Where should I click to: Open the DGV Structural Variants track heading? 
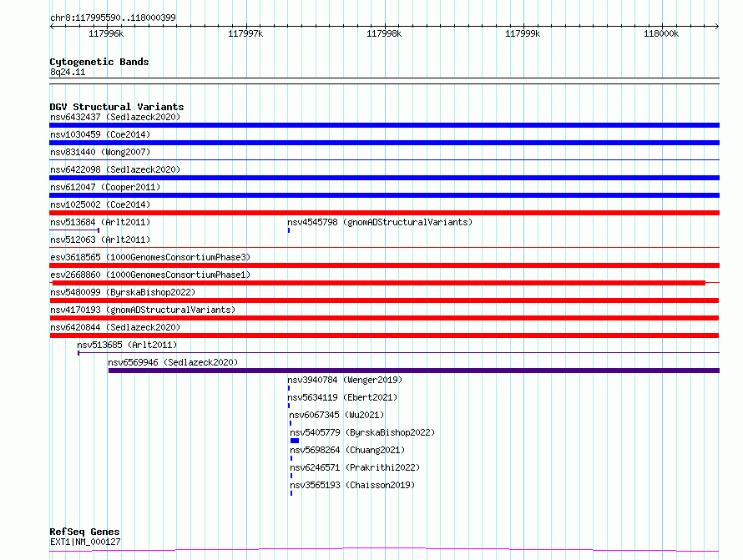click(117, 107)
